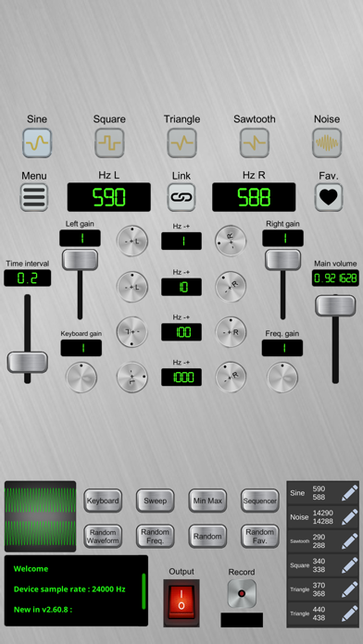Viewport: 363px width, 644px height.
Task: Click the green waveform oscilloscope preview
Action: point(41,516)
